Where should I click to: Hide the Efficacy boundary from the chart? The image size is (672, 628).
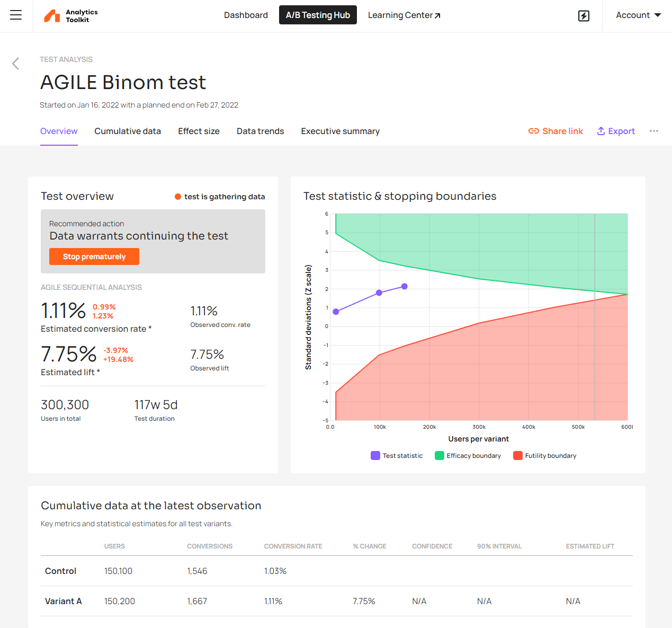tap(468, 455)
